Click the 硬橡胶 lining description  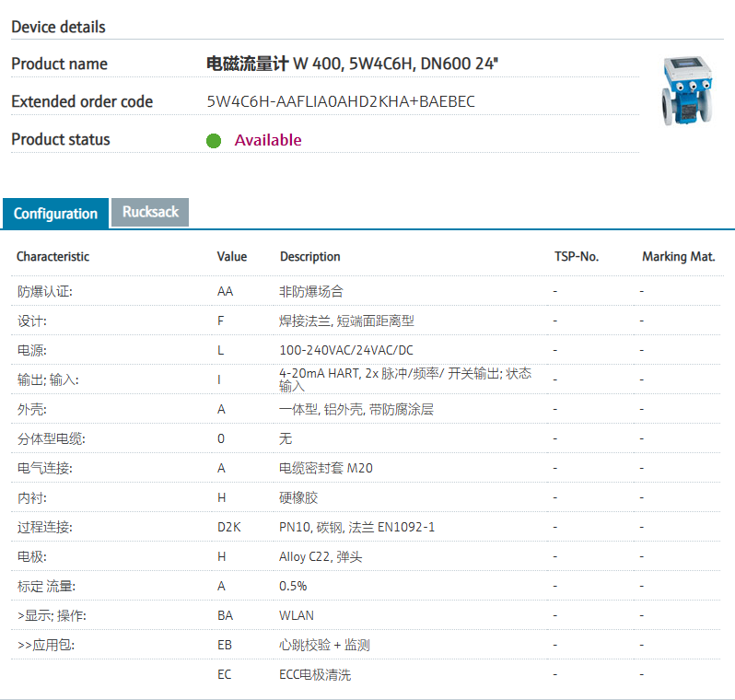point(297,497)
